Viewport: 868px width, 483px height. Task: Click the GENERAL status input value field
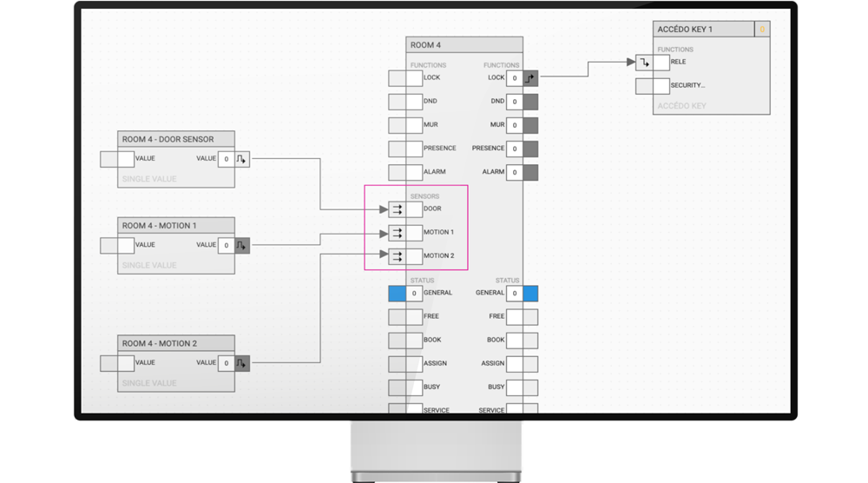(x=414, y=294)
